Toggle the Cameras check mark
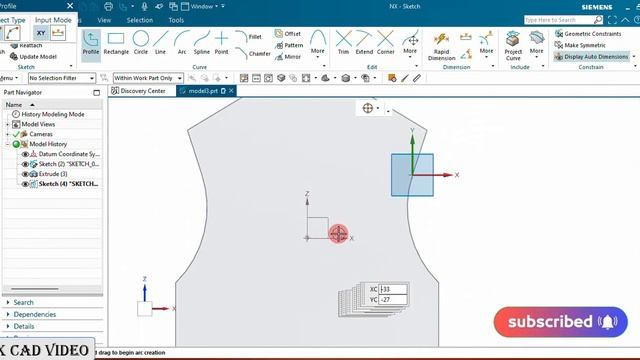Screen dimensions: 640x360 tap(16, 134)
